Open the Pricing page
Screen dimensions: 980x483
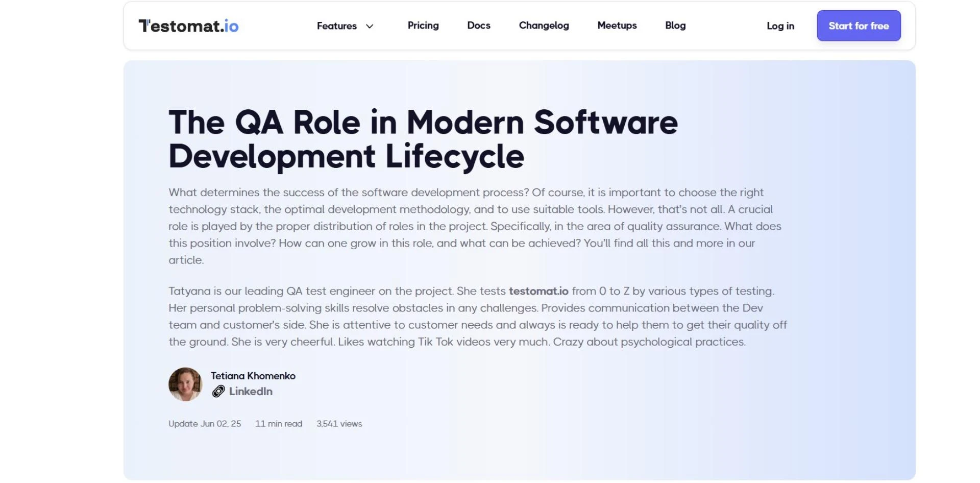[423, 26]
